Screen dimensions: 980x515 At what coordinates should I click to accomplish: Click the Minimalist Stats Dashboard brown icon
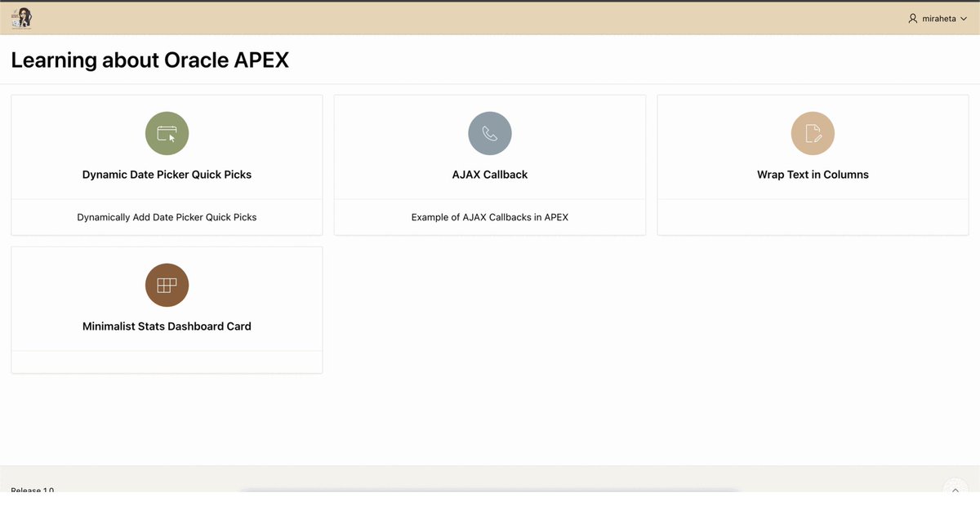click(167, 285)
